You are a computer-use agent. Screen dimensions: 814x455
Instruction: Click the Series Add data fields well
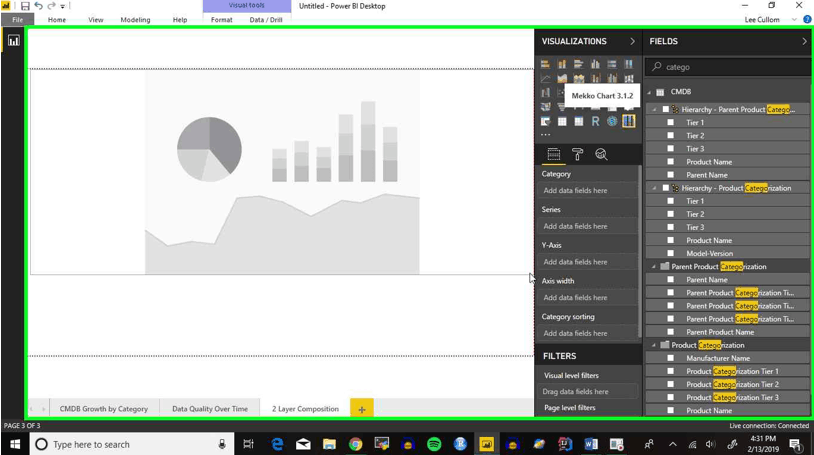tap(588, 226)
